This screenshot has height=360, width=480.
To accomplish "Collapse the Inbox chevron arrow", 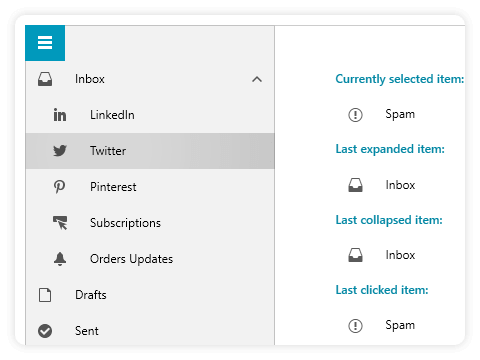I will click(x=257, y=79).
